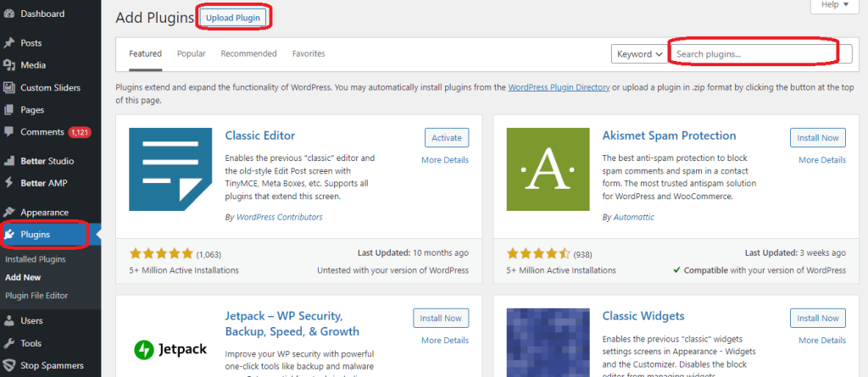The width and height of the screenshot is (868, 377).
Task: Open More Details for Classic Editor
Action: pyautogui.click(x=445, y=160)
